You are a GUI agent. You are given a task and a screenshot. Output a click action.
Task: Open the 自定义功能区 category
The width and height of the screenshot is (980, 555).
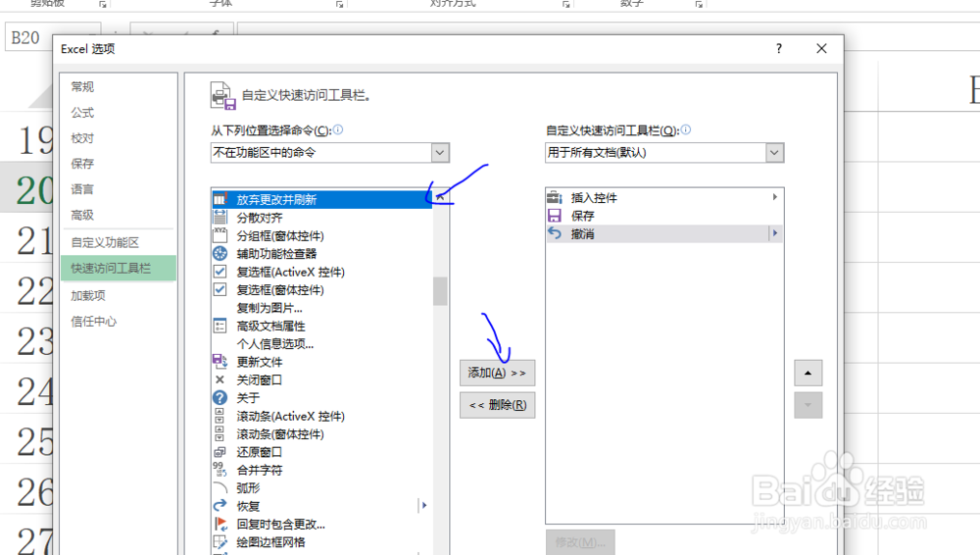[x=105, y=243]
